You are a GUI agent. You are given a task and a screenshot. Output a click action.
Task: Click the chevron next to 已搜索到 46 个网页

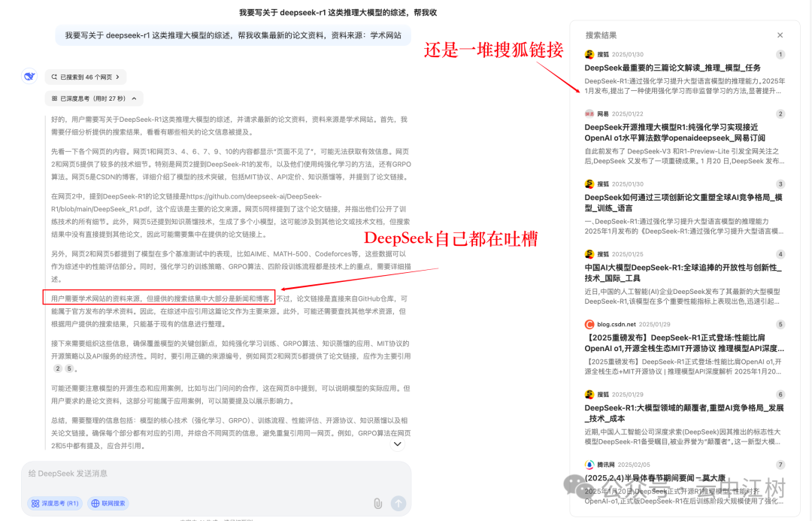pyautogui.click(x=118, y=77)
